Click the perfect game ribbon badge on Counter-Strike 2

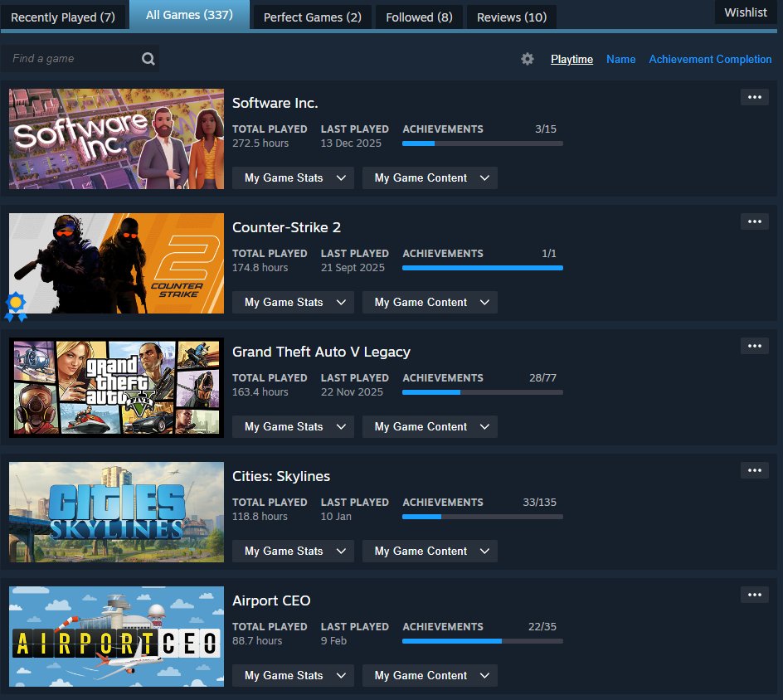click(16, 306)
